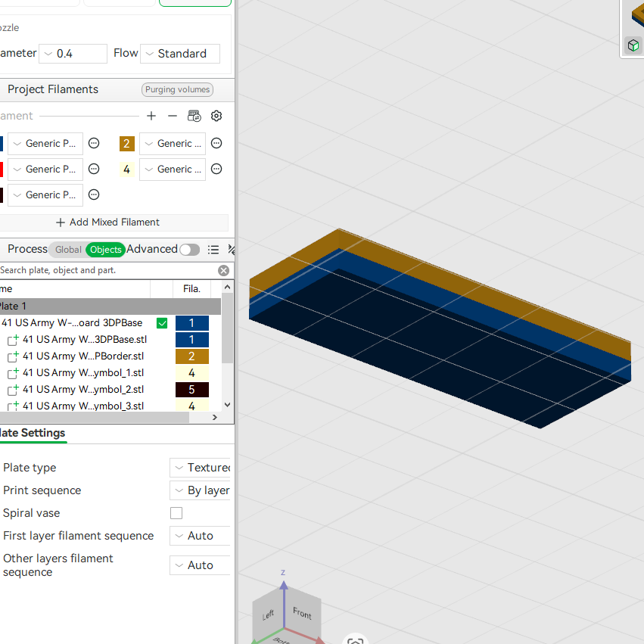This screenshot has width=644, height=644.
Task: Click the AMS filament sync icon
Action: coord(194,116)
